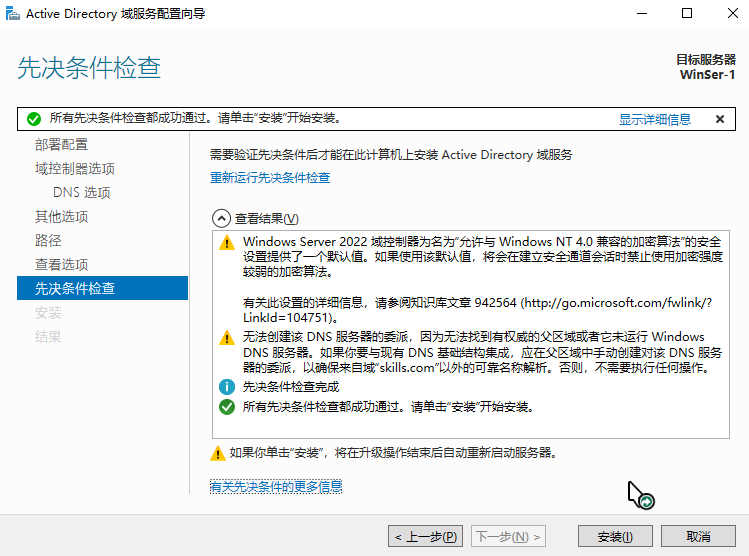The width and height of the screenshot is (749, 556).
Task: Go to 路径 step in sidebar
Action: (48, 240)
